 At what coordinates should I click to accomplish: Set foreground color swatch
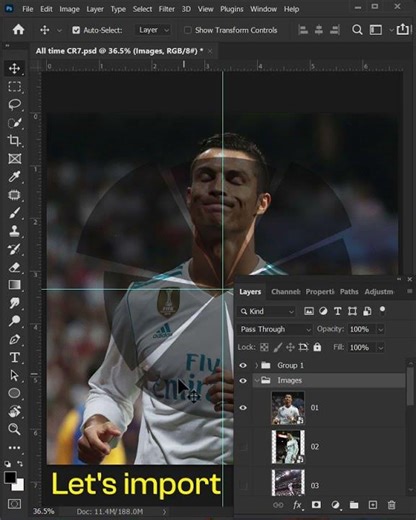pyautogui.click(x=10, y=478)
